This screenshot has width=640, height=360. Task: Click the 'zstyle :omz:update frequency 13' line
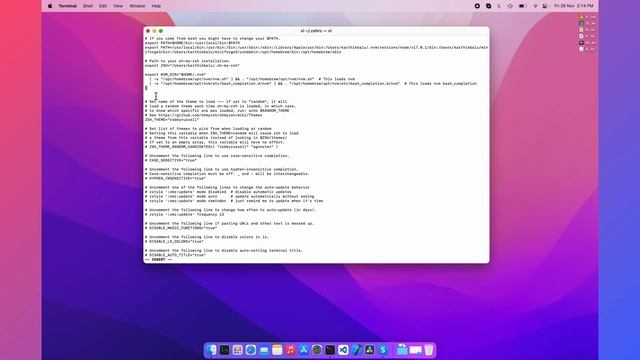click(184, 214)
